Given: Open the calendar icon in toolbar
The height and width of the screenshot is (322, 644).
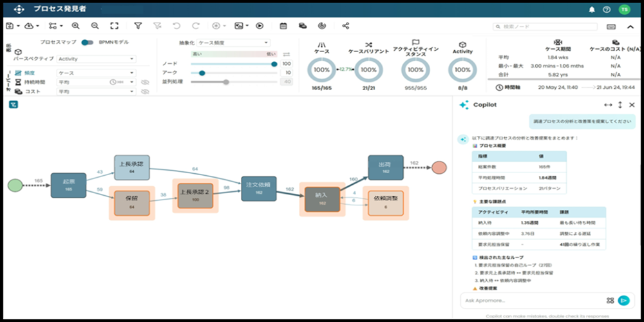Looking at the screenshot, I should click(283, 26).
